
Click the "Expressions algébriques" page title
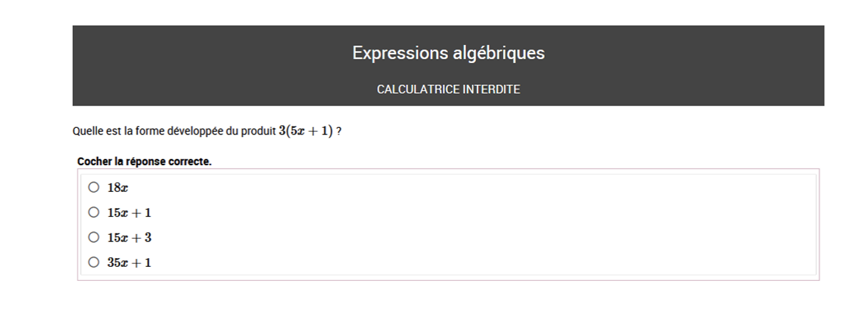tap(448, 53)
